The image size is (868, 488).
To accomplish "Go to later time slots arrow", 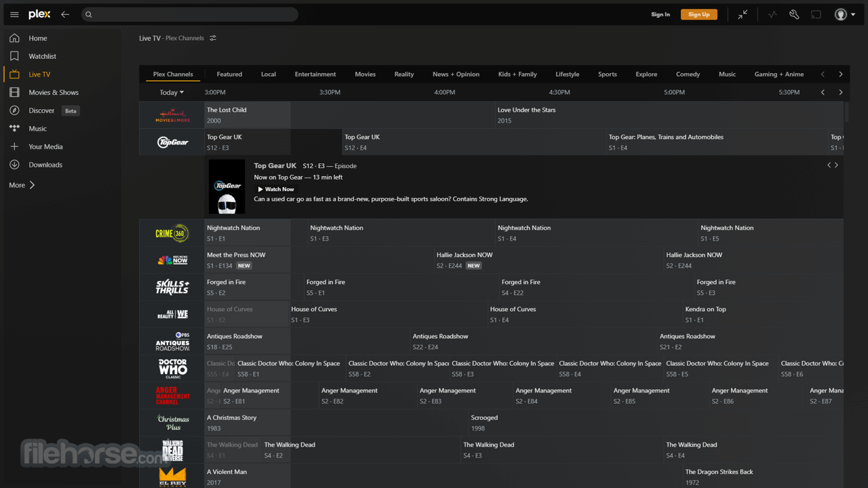I will [x=841, y=92].
